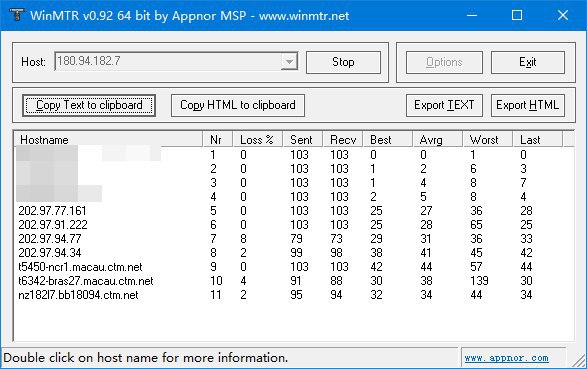Click the Export TEXT button

click(x=444, y=105)
